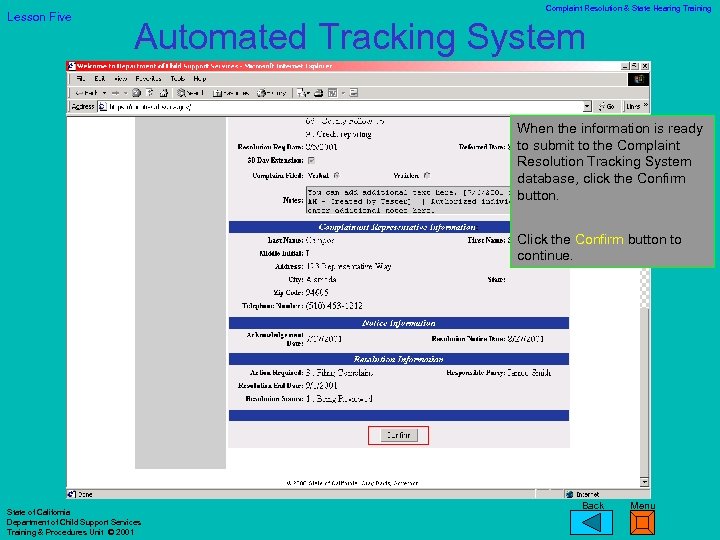Click the Discuss icon in the toolbar
The width and height of the screenshot is (720, 540).
[x=354, y=93]
